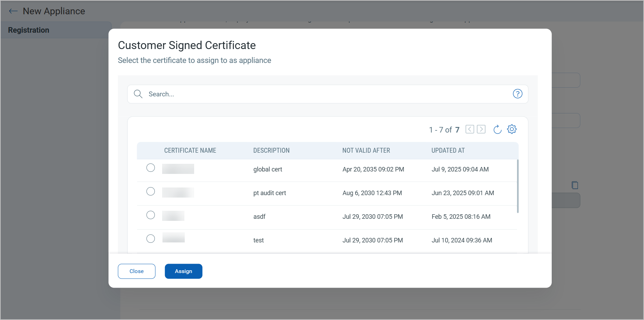Click 'Jul 10, 2024 09:36 AM' updated time
This screenshot has height=320, width=644.
[x=462, y=240]
